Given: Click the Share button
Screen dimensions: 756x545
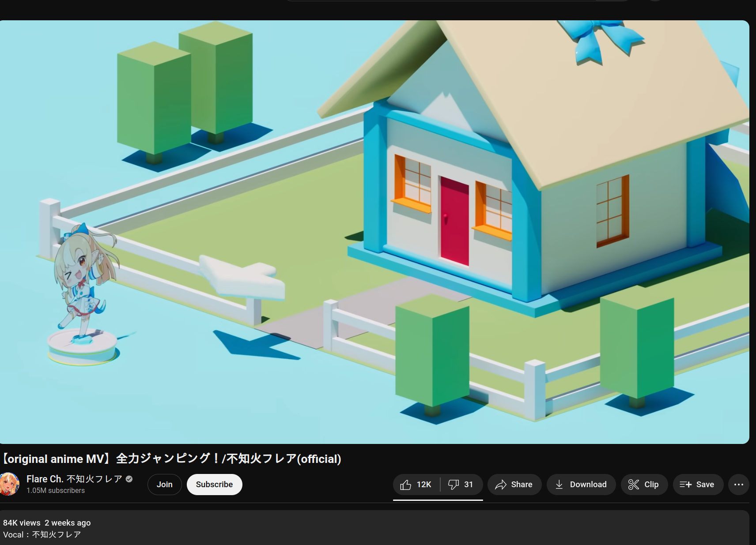Looking at the screenshot, I should [x=514, y=485].
